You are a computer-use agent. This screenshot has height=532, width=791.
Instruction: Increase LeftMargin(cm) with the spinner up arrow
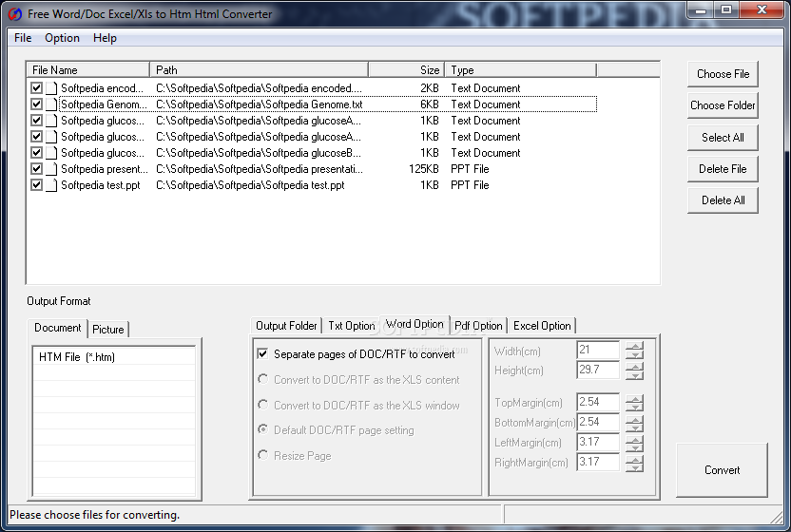tap(635, 438)
